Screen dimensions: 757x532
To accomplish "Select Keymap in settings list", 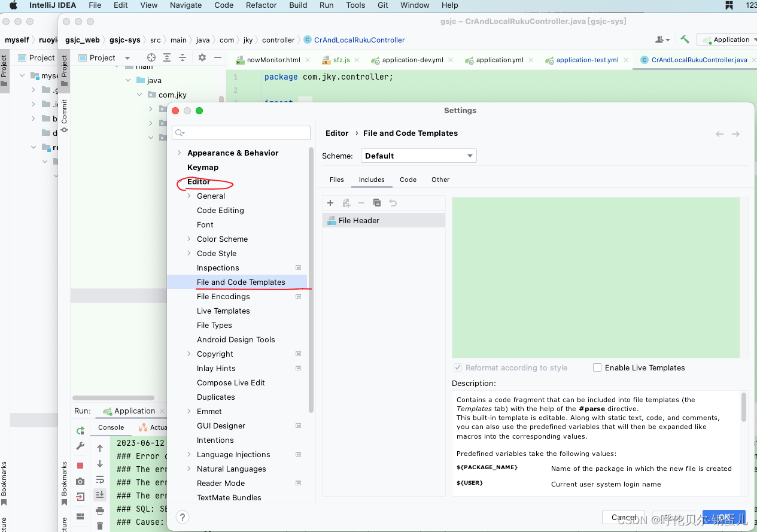I will coord(203,167).
